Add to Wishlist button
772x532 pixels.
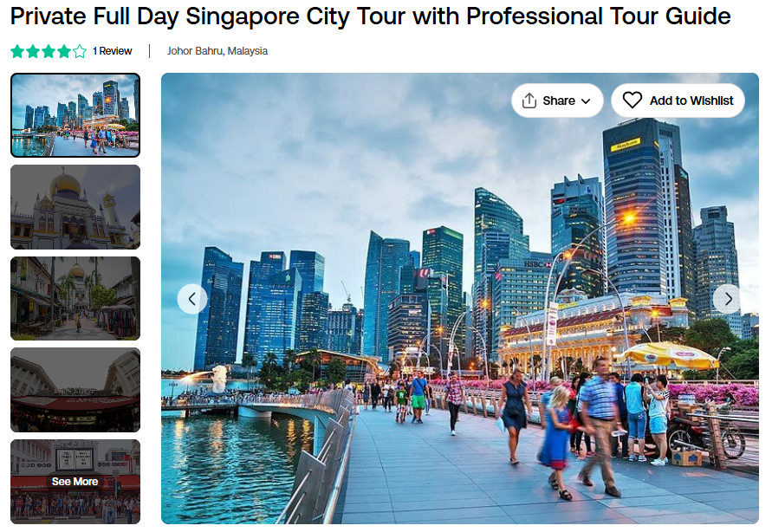[678, 101]
